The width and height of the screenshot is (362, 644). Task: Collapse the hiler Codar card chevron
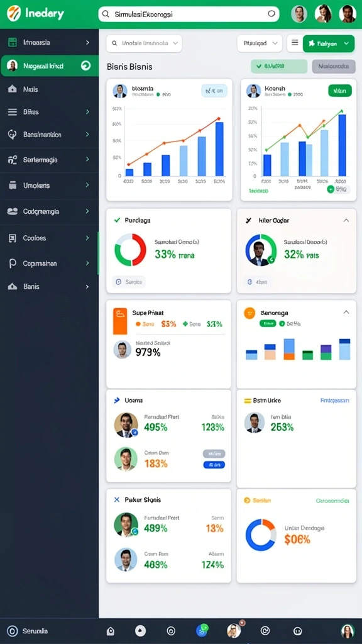346,221
